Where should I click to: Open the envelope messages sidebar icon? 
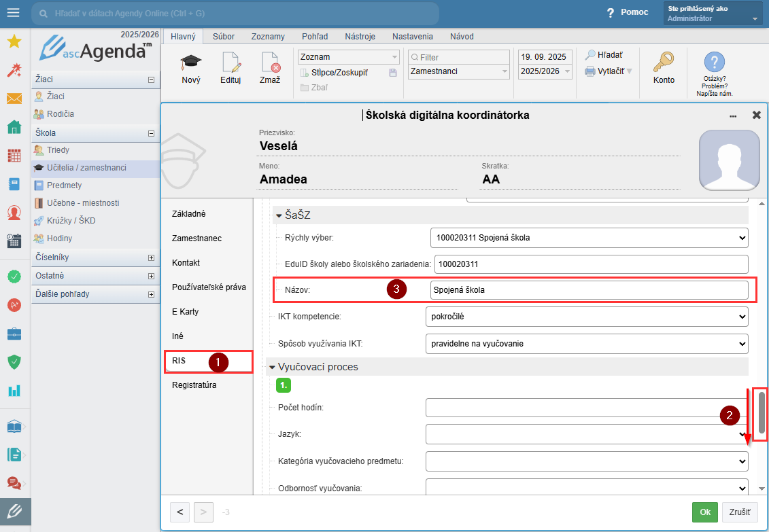coord(14,99)
